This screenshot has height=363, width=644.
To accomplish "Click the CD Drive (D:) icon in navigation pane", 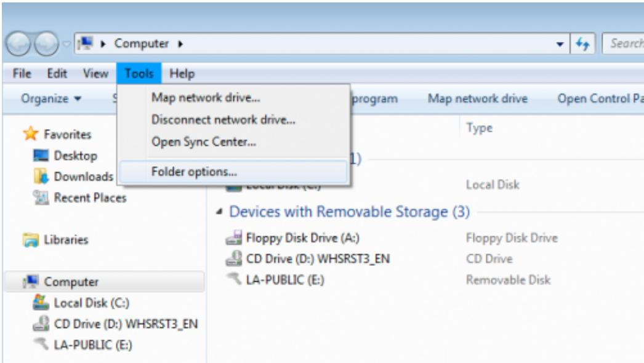I will click(41, 324).
